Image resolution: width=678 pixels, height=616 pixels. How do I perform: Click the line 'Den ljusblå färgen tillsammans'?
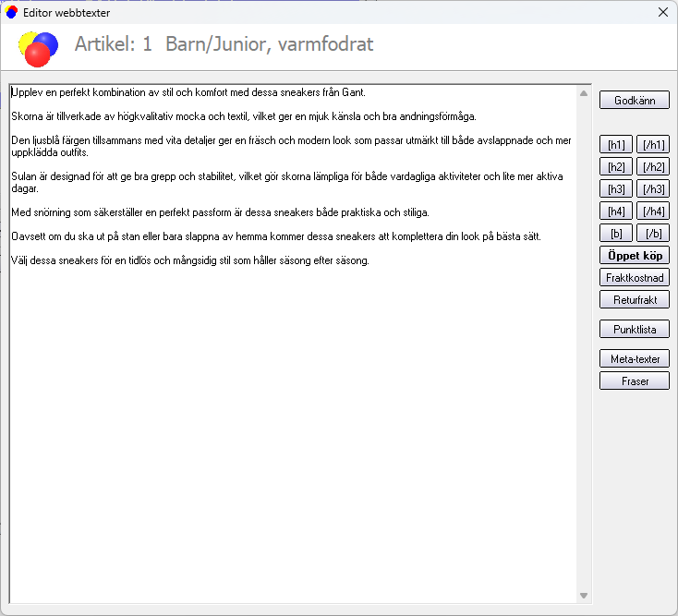click(291, 146)
